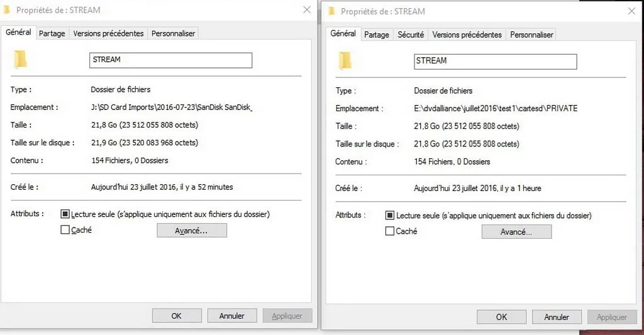
Task: Select the Sécurité tab in right dialog
Action: 411,35
